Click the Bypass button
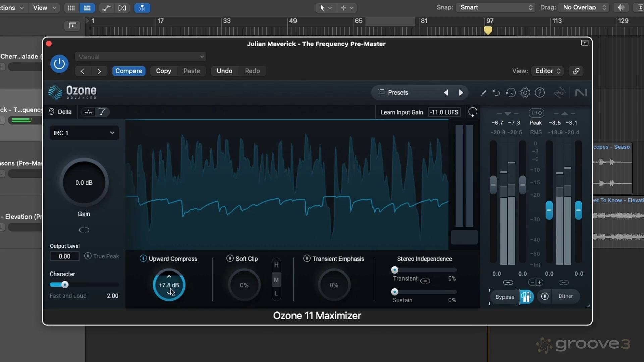Viewport: 644px width, 362px height. pyautogui.click(x=504, y=297)
